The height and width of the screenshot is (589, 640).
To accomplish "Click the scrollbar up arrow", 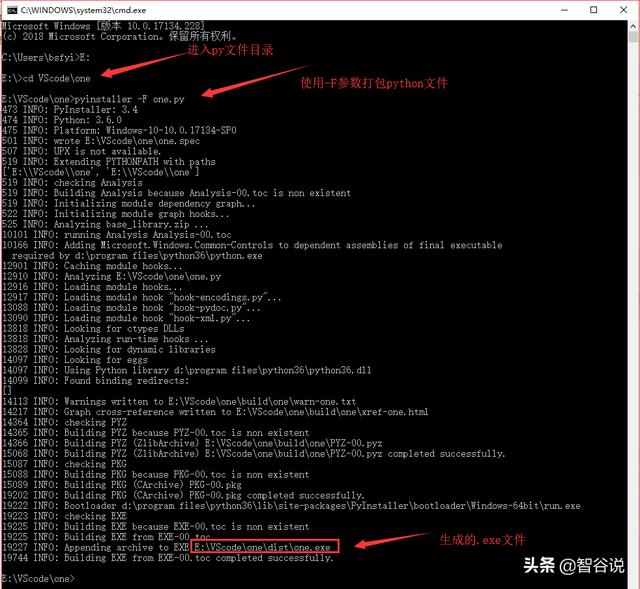I will (x=633, y=26).
